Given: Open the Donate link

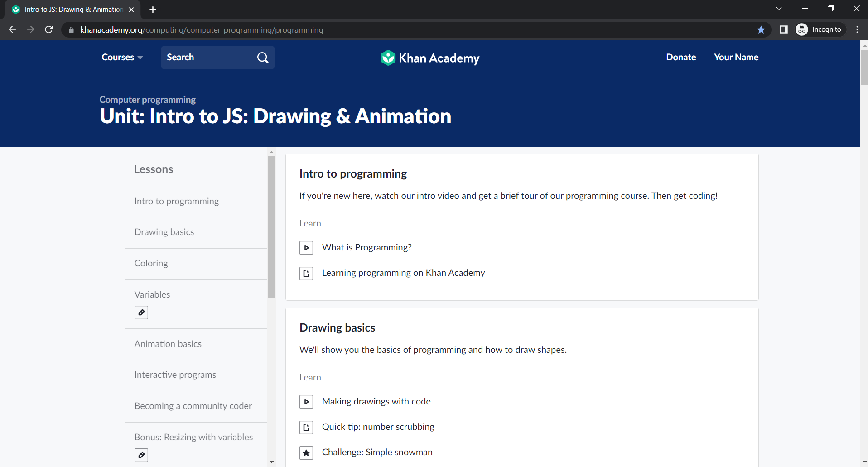Looking at the screenshot, I should pyautogui.click(x=680, y=58).
